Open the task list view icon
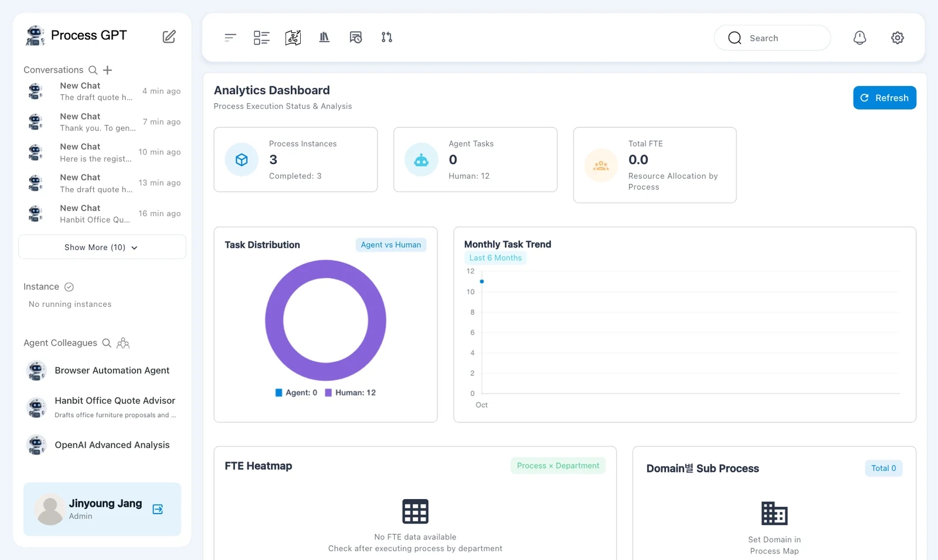 261,37
